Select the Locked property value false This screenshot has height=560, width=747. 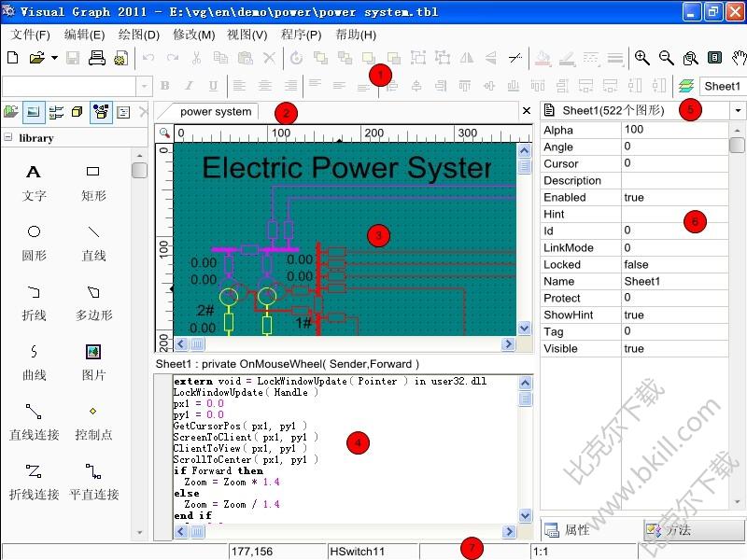675,264
